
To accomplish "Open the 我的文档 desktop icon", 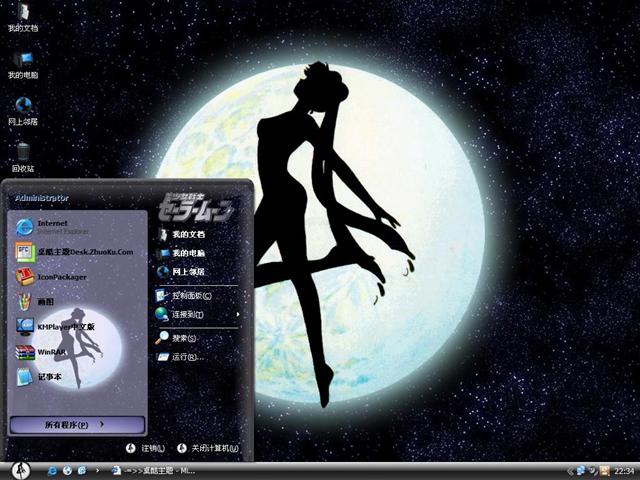I will coord(23,17).
